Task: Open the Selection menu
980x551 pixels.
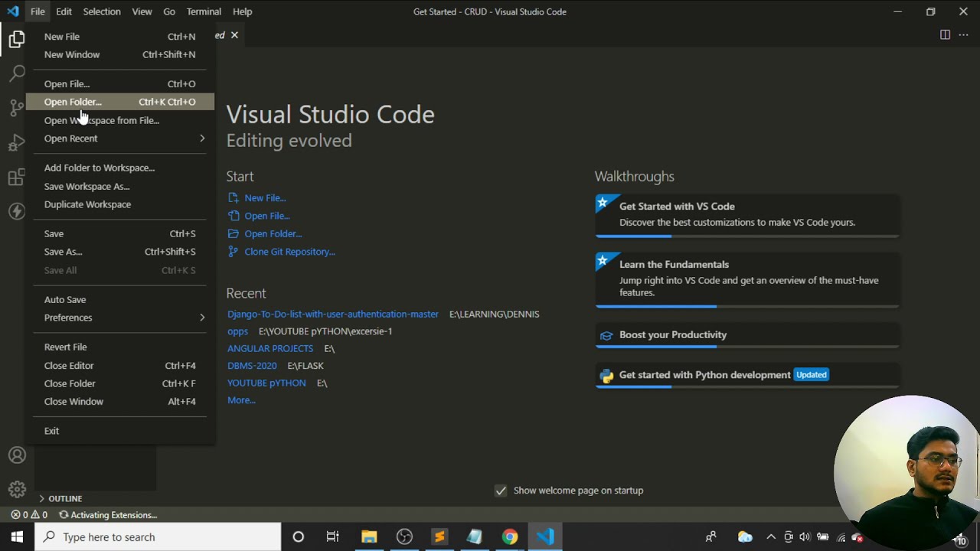Action: click(102, 11)
